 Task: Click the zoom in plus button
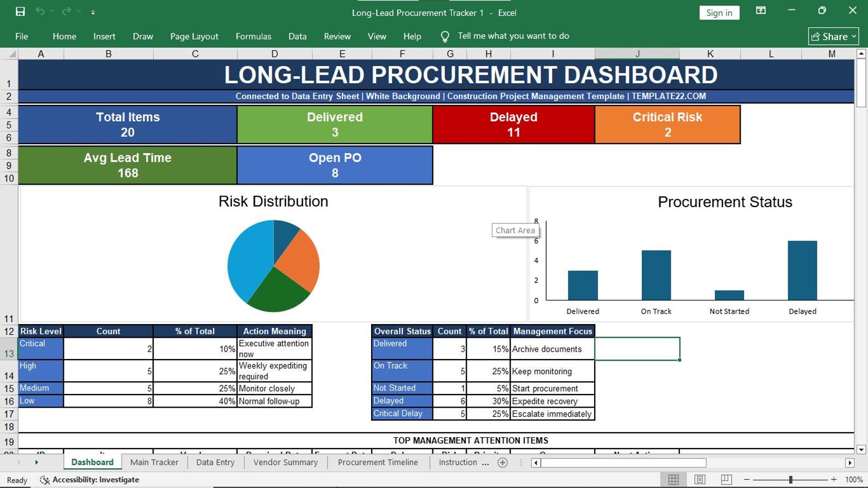coord(834,480)
